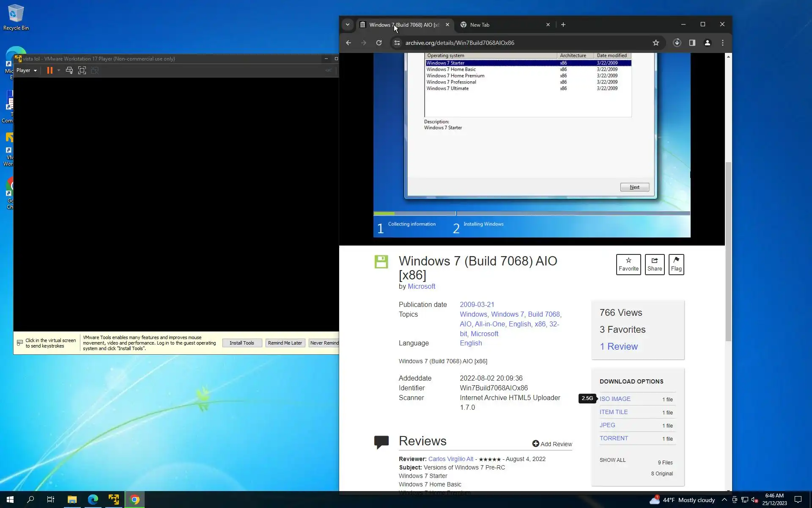Bookmark this page with star icon
This screenshot has height=508, width=812.
click(656, 43)
